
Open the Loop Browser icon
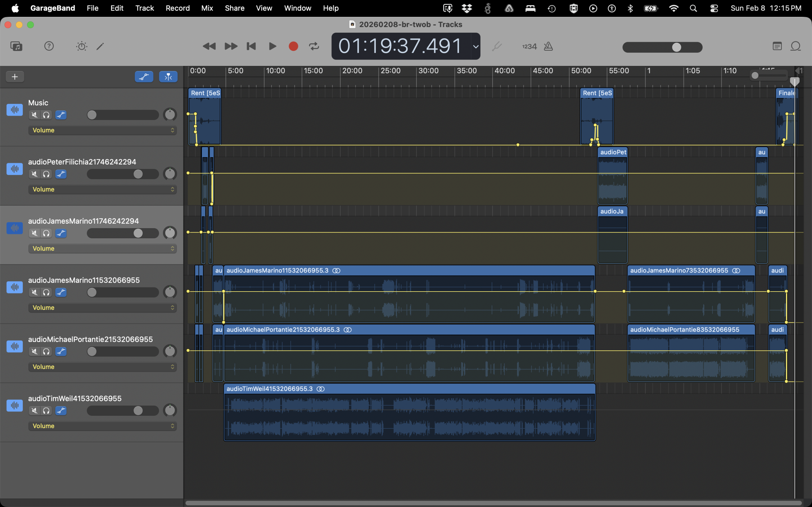click(x=796, y=46)
